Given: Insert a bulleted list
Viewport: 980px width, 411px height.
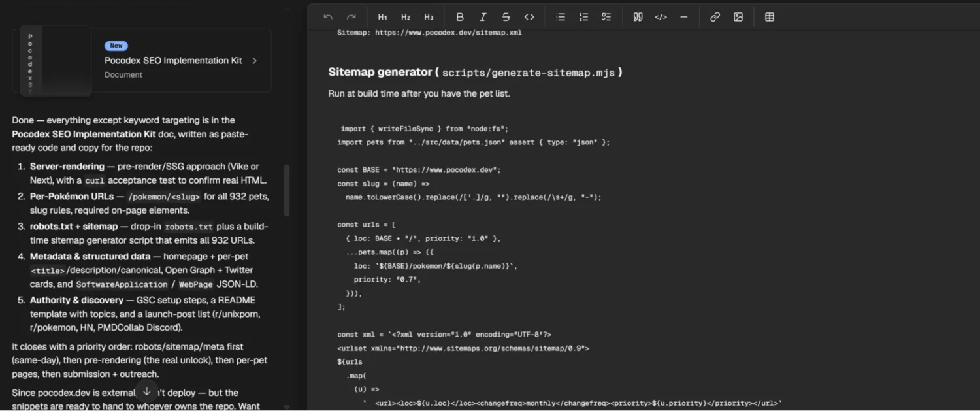Looking at the screenshot, I should click(x=561, y=17).
